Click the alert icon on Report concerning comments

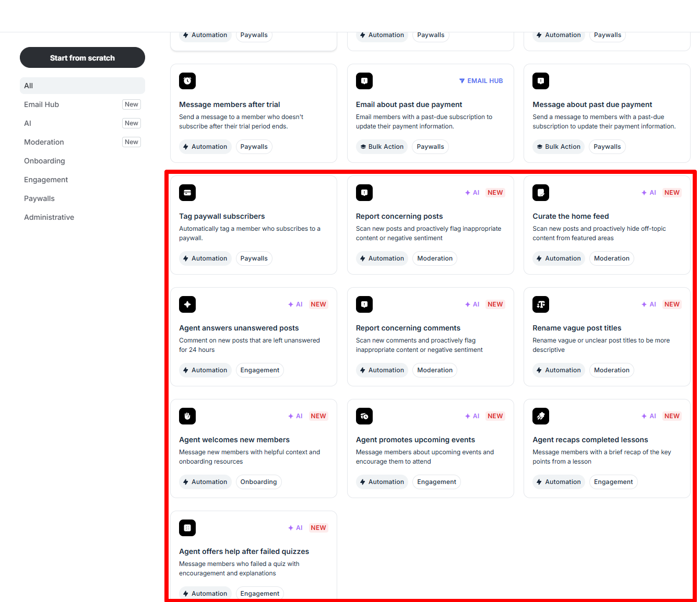click(x=364, y=304)
